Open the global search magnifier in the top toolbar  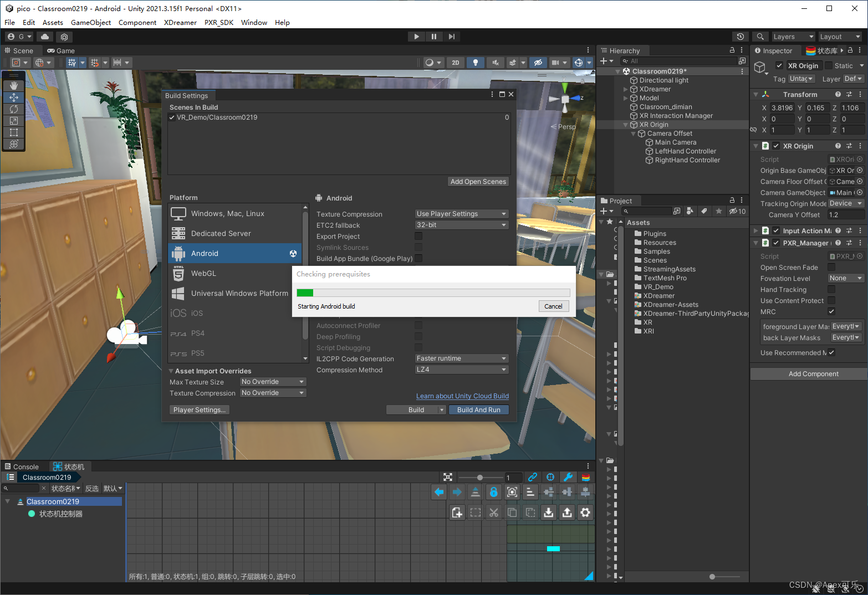760,37
